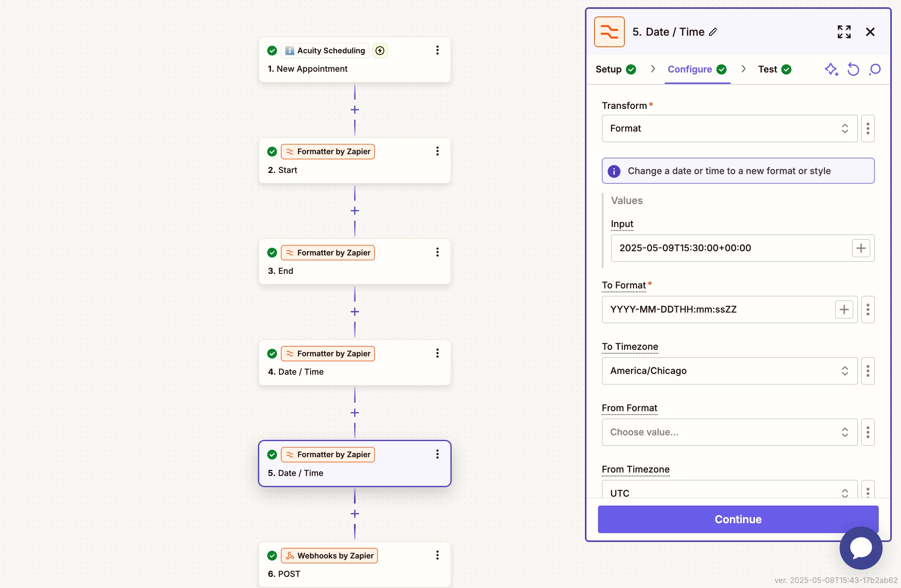Click the instant trigger lightning icon

[380, 50]
